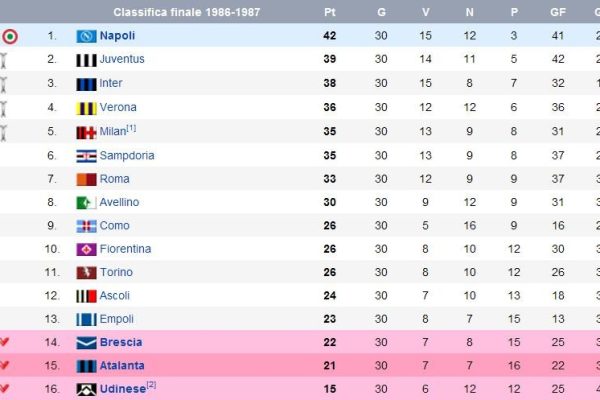Click footnote reference 2 next to Udinese
600x400 pixels.
(152, 385)
